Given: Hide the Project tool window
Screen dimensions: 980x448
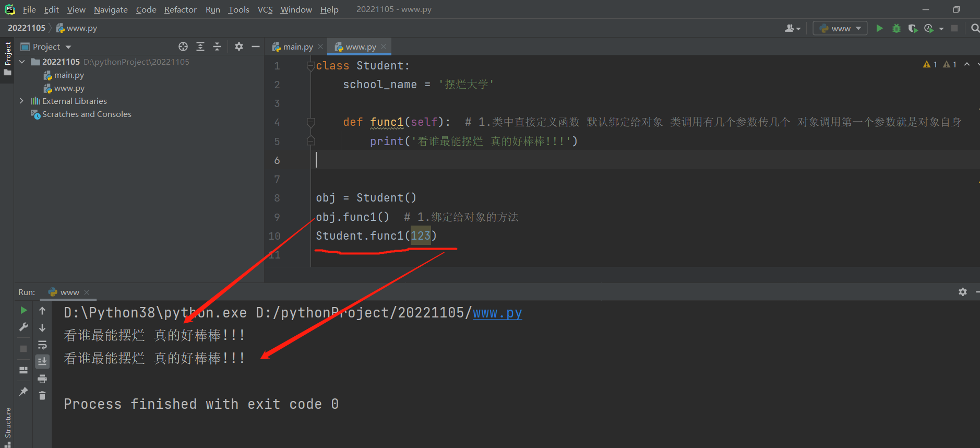Looking at the screenshot, I should point(256,46).
